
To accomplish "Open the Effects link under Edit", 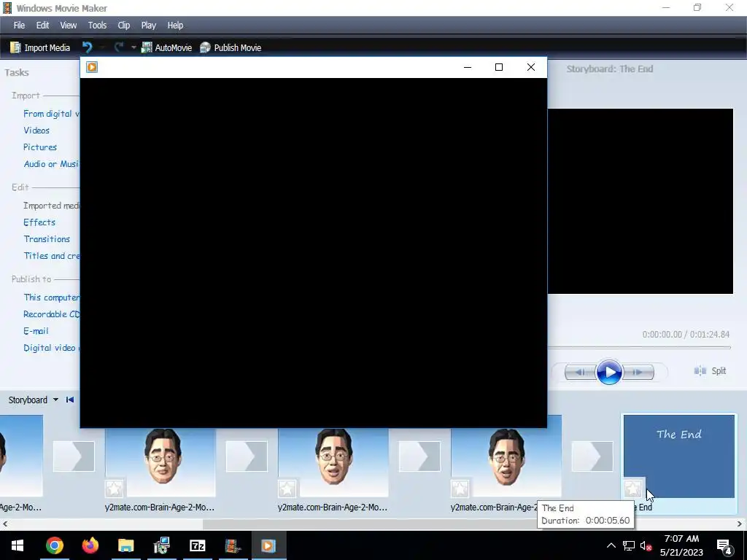I will pos(39,222).
